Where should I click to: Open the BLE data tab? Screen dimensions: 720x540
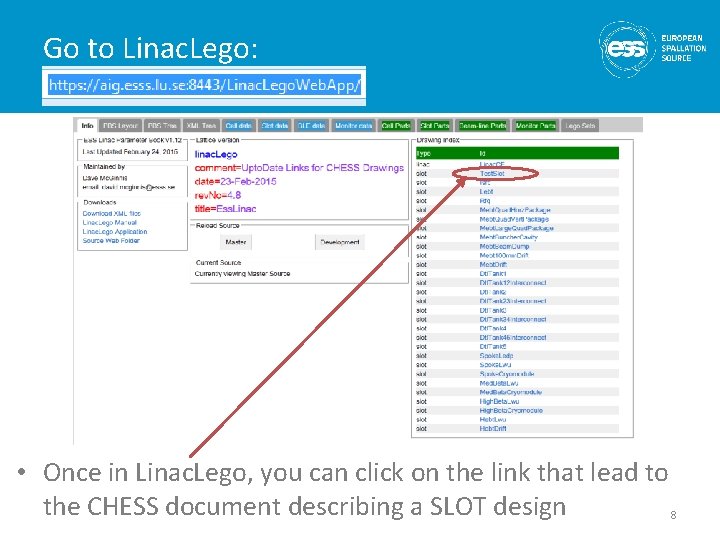(311, 125)
